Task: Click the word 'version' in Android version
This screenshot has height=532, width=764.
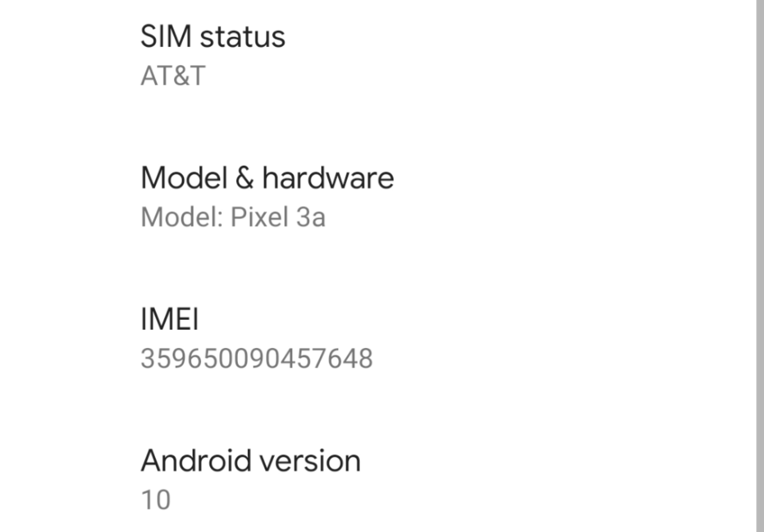Action: pyautogui.click(x=310, y=461)
